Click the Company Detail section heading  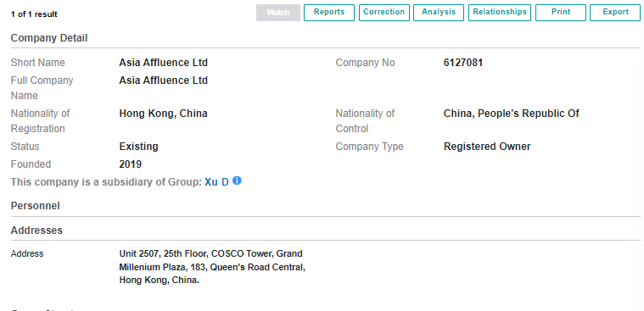[x=49, y=38]
